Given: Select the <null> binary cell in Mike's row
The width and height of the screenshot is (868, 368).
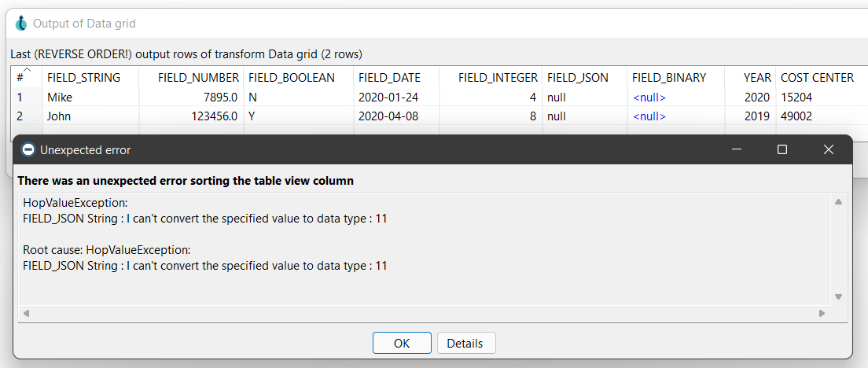Looking at the screenshot, I should coord(676,98).
